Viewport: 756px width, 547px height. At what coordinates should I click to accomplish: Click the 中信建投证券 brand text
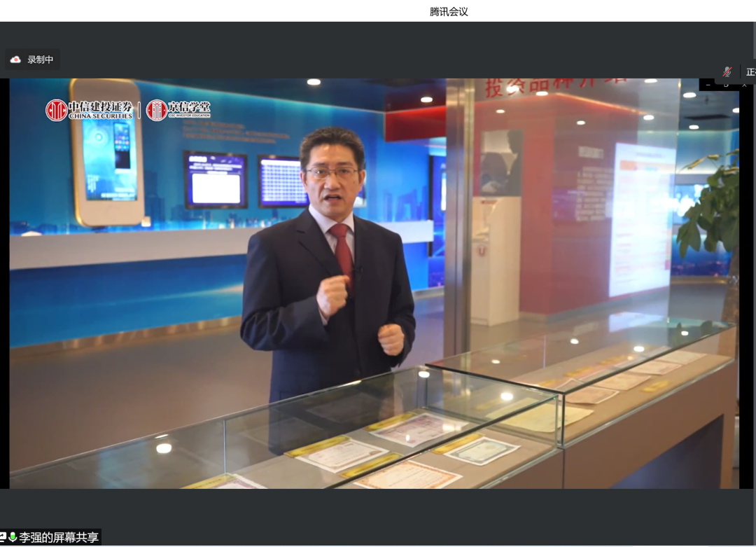pos(100,109)
